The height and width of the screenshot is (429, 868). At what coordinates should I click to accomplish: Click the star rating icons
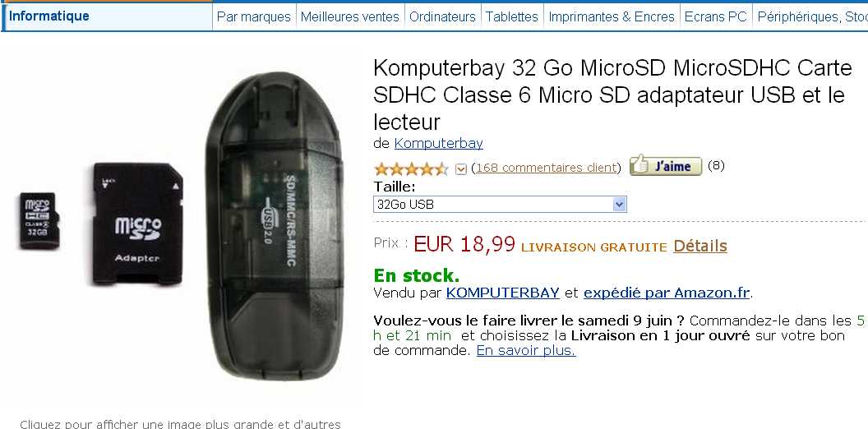pos(411,168)
